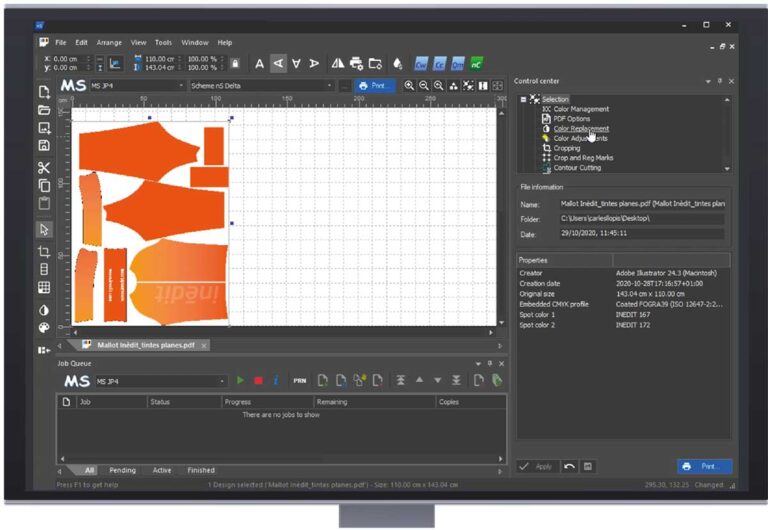Open the MS JP4 printer dropdown
Viewport: 768px width, 530px height.
coord(137,86)
